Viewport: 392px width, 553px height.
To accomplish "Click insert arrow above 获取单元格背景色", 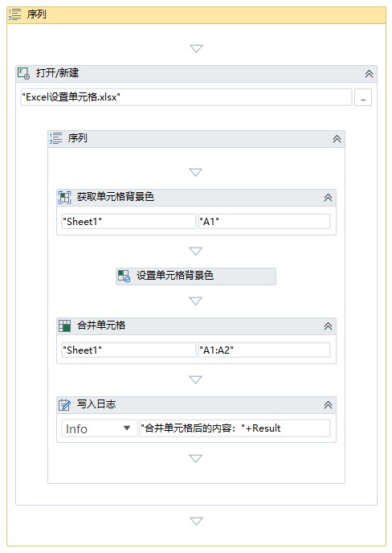I will (196, 172).
